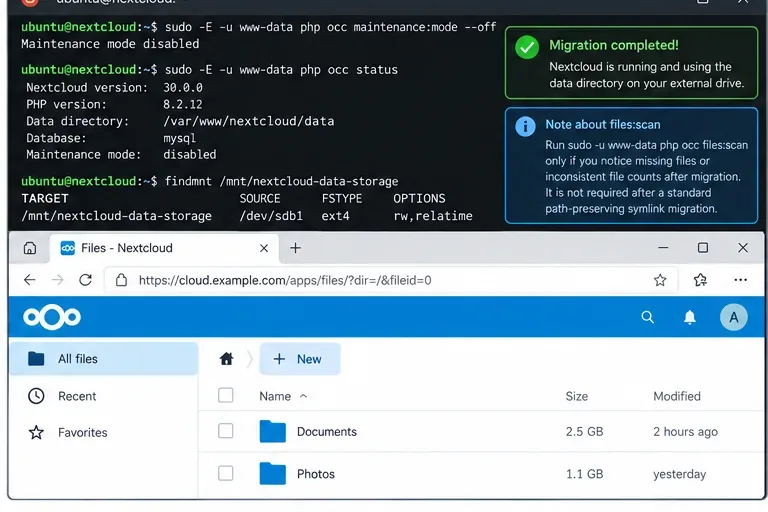
Task: Sort by the Modified column header
Action: coord(677,396)
